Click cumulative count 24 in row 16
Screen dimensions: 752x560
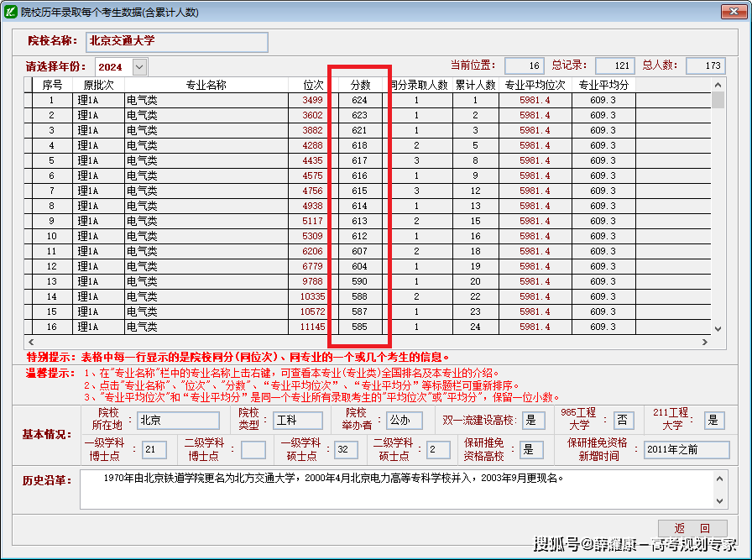pyautogui.click(x=475, y=327)
